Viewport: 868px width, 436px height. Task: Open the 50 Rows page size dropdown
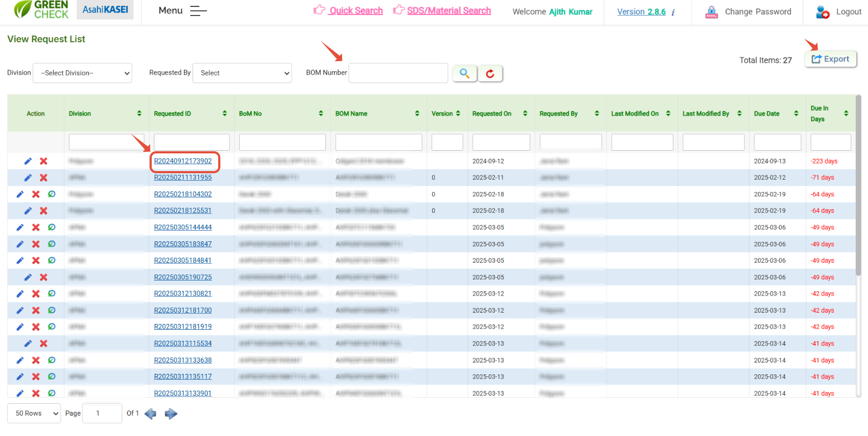(34, 413)
